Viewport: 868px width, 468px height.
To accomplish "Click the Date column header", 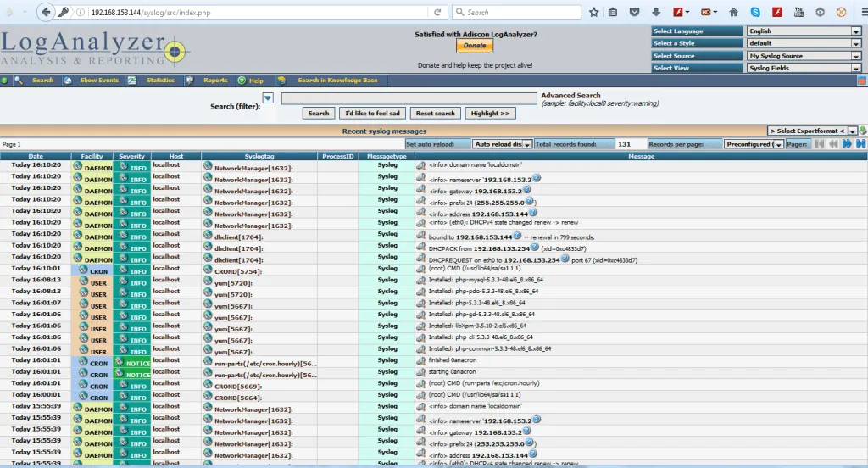I will (x=36, y=156).
